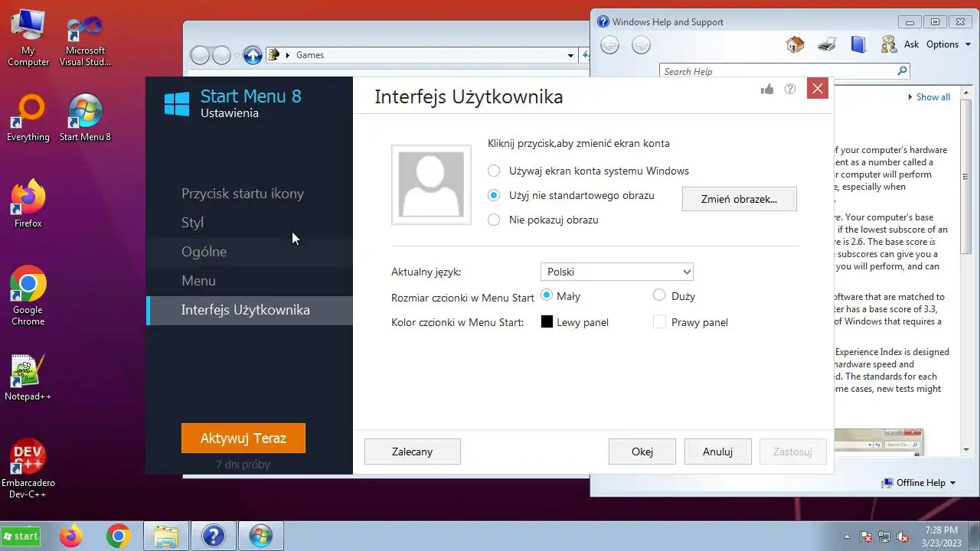
Task: Click the user account avatar picture
Action: click(x=431, y=184)
